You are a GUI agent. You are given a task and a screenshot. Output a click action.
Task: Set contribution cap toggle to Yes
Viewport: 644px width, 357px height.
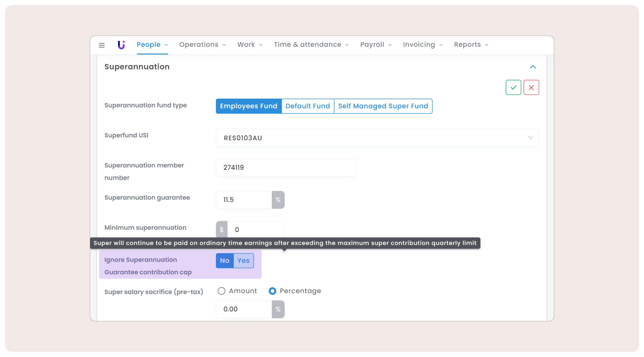tap(243, 260)
